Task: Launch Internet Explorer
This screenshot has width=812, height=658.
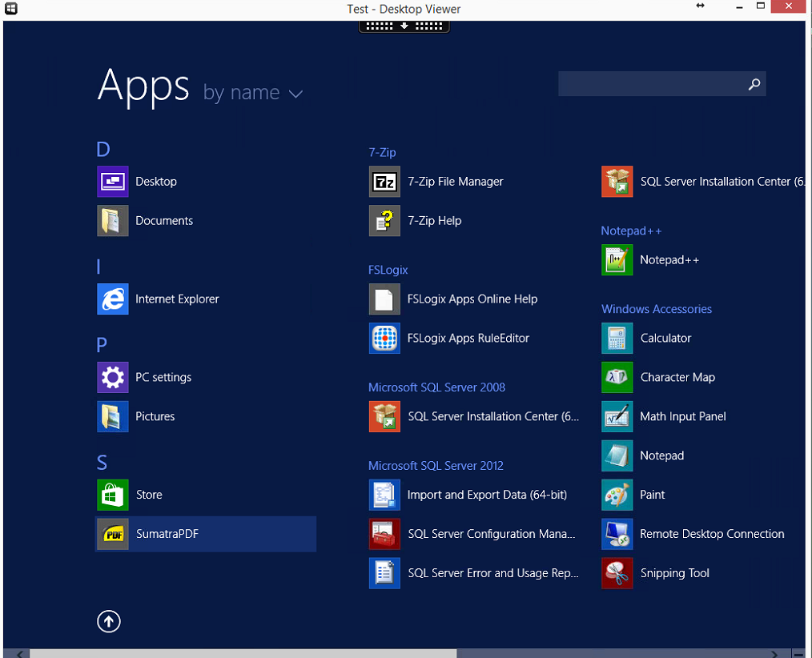Action: [x=112, y=299]
